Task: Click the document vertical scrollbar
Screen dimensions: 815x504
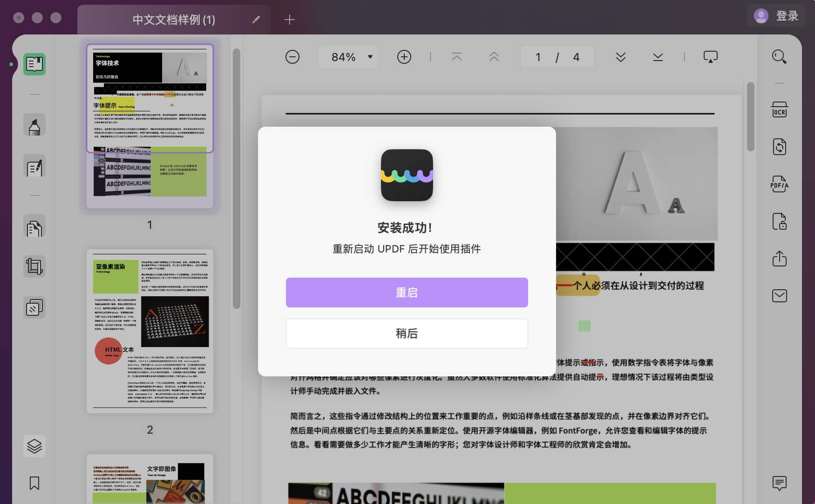Action: coord(750,116)
